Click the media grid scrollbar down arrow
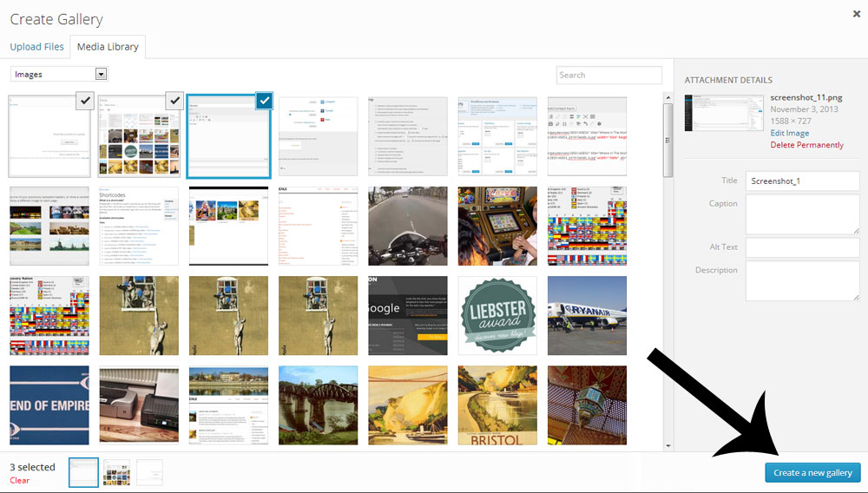Viewport: 868px width, 493px height. point(667,445)
